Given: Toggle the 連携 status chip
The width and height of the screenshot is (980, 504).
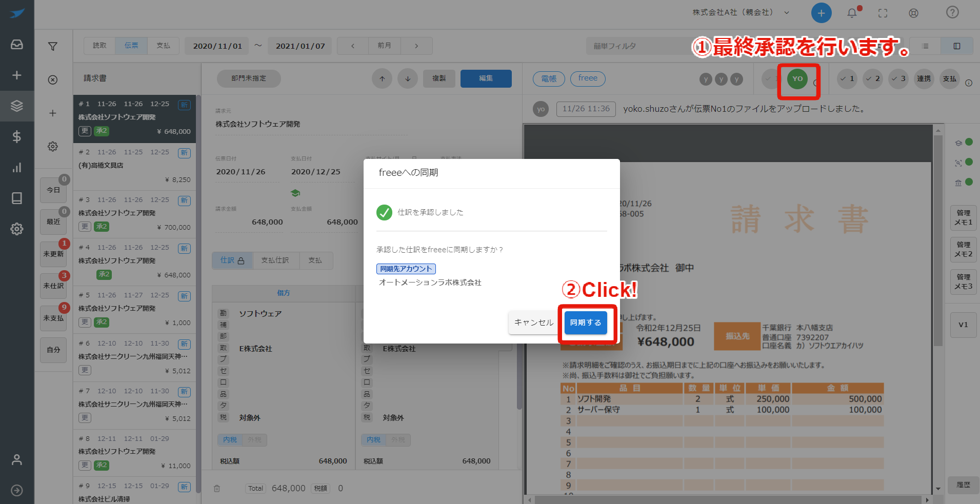Looking at the screenshot, I should click(924, 79).
